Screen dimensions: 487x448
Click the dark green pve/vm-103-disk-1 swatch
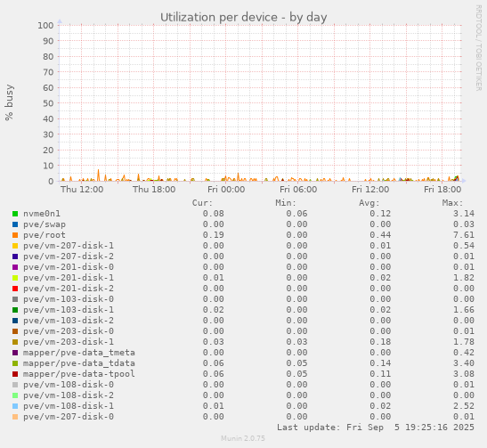tap(15, 310)
